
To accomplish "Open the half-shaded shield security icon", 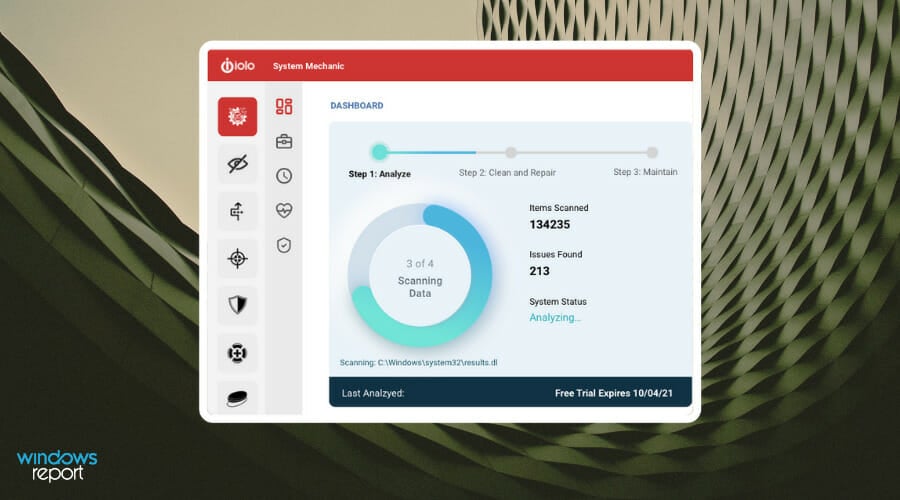I will click(237, 305).
